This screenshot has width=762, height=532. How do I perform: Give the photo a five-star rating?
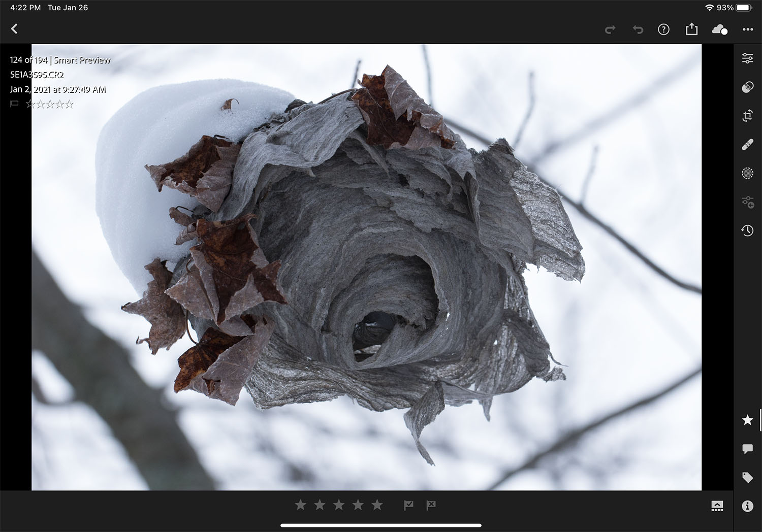pyautogui.click(x=377, y=505)
